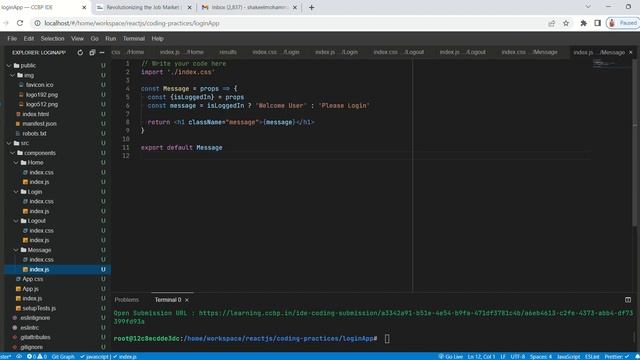Screen dimensions: 640x360
Task: Open the Run menu
Action: 111,39
